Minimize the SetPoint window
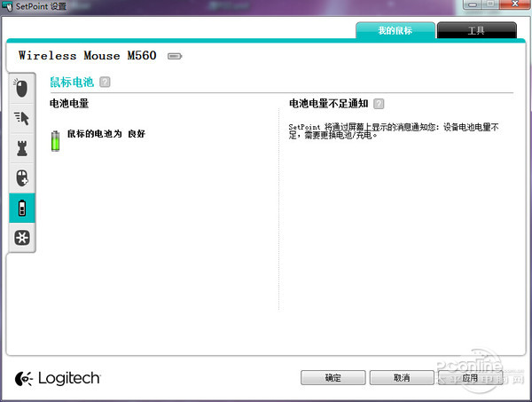The width and height of the screenshot is (532, 402). coord(473,4)
